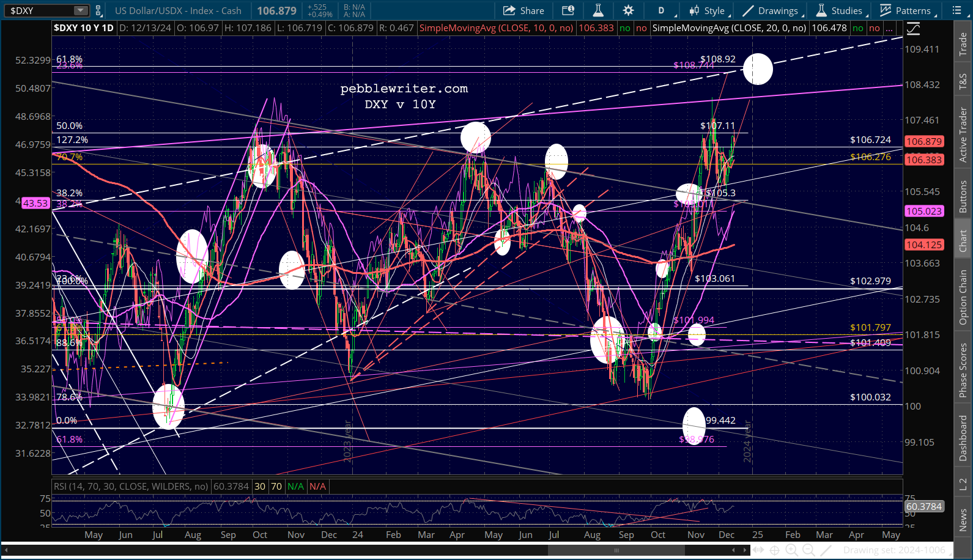Open chart settings gear icon
The height and width of the screenshot is (560, 973).
click(628, 10)
